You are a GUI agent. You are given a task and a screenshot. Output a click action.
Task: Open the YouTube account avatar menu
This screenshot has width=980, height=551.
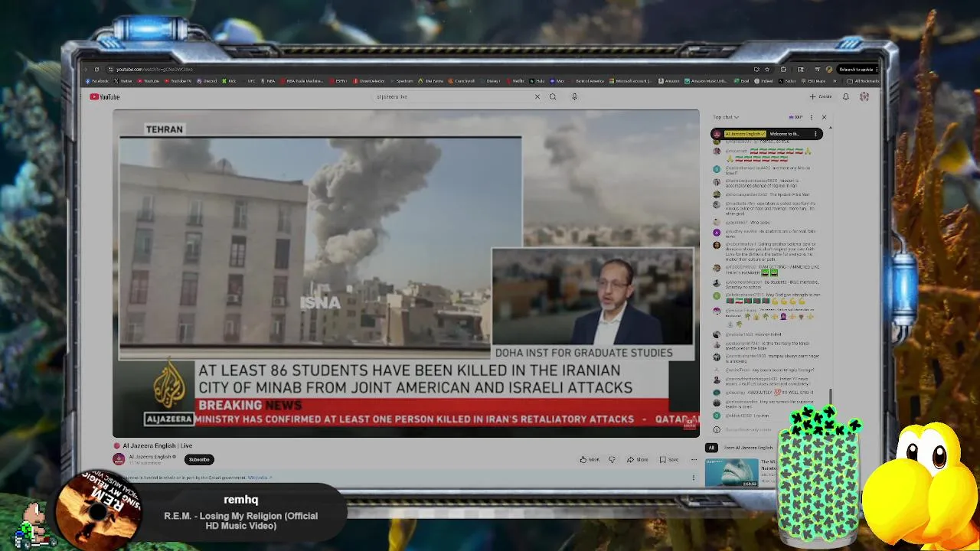(864, 96)
